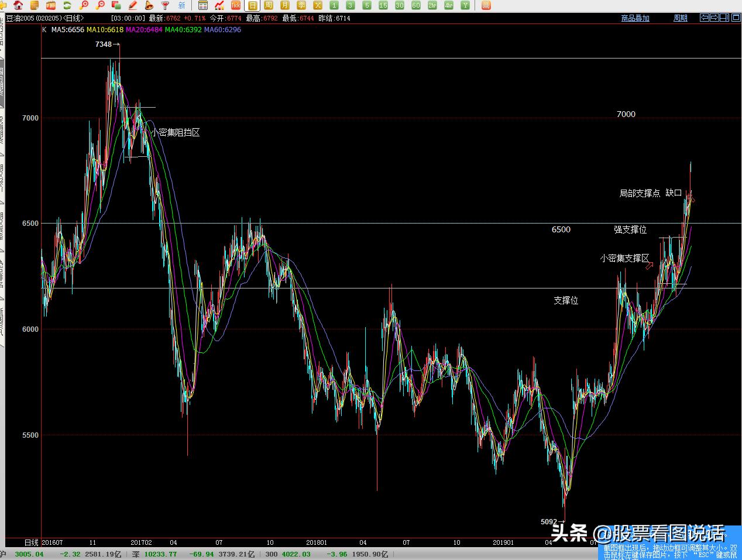742x560 pixels.
Task: Open the alert horn icon
Action: tap(149, 5)
